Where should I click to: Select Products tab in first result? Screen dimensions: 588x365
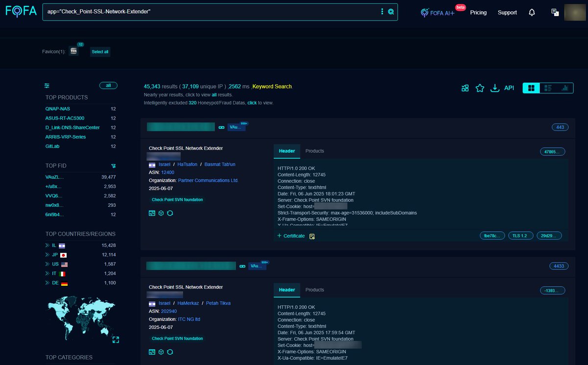click(315, 151)
